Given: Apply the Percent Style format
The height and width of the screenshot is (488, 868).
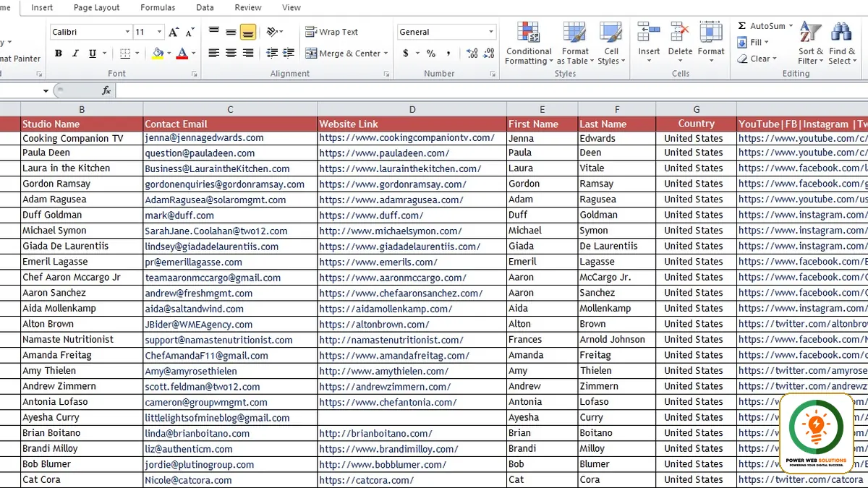Looking at the screenshot, I should click(430, 53).
